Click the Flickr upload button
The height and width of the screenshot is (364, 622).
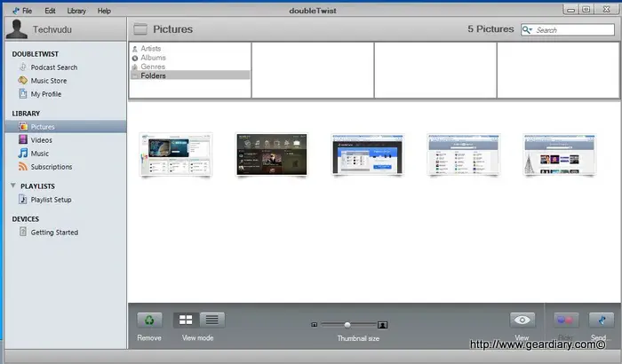566,320
